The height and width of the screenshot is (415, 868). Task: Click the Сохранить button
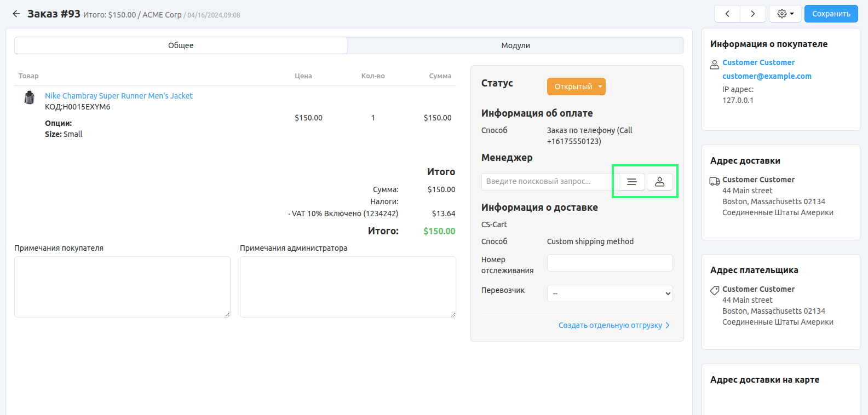pos(831,14)
